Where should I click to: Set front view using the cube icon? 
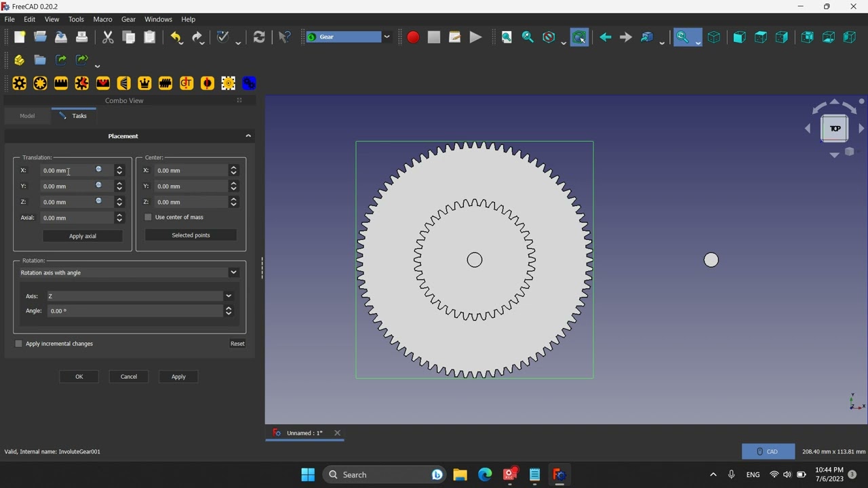739,37
